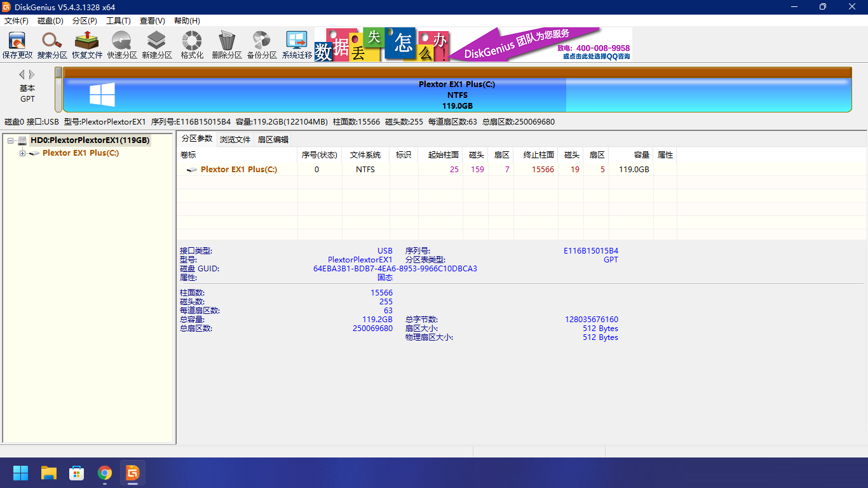Open the Windows Start menu
This screenshot has width=868, height=488.
coord(21,473)
